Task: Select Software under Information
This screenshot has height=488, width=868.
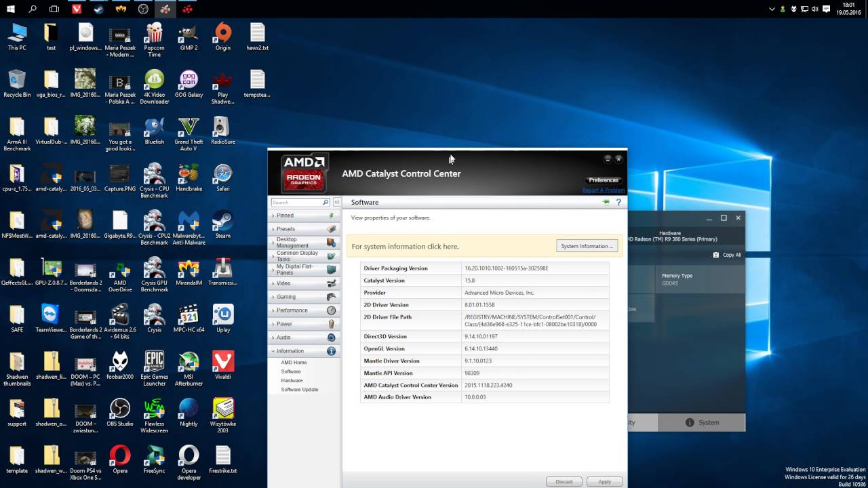Action: 291,371
